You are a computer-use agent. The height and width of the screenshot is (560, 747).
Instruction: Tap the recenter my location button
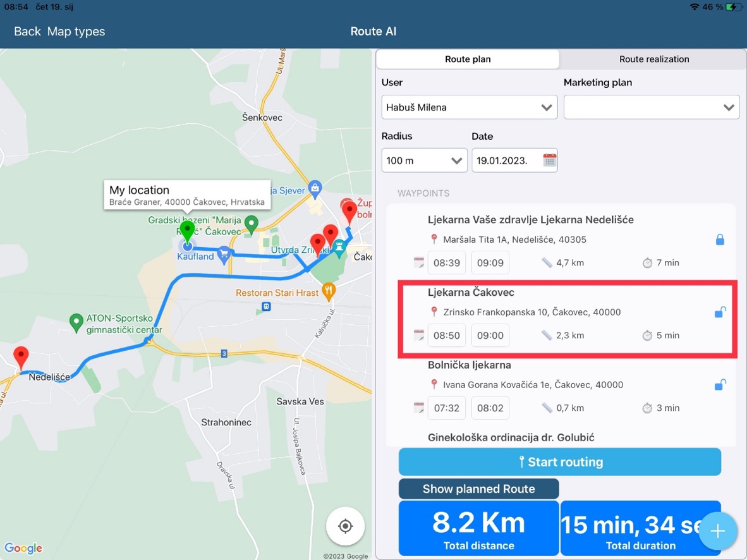(345, 526)
